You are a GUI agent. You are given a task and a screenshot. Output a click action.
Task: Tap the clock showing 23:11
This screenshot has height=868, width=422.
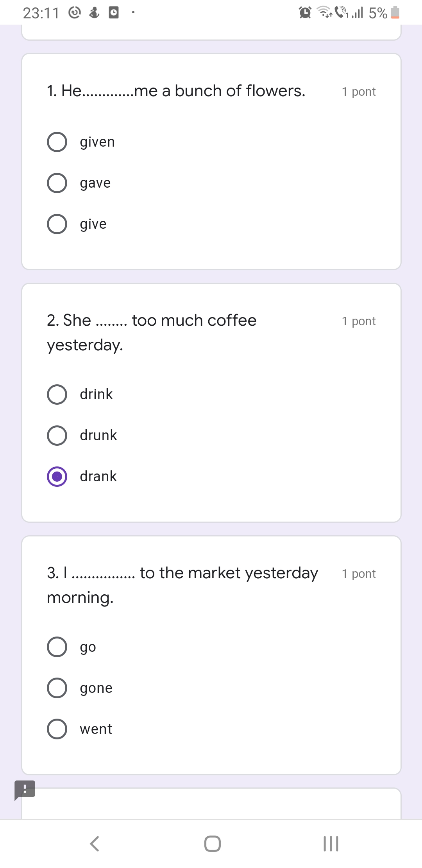pos(41,13)
